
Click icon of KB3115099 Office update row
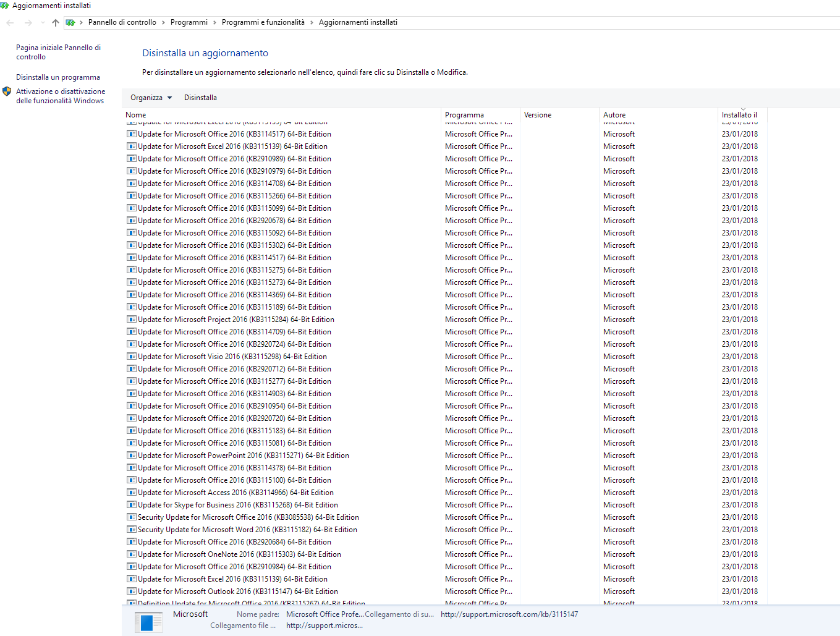[131, 208]
